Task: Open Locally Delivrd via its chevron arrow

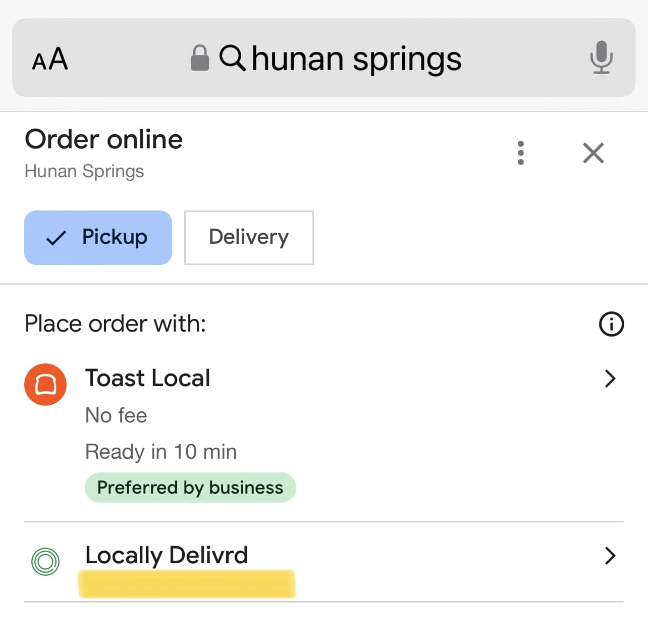Action: click(610, 556)
